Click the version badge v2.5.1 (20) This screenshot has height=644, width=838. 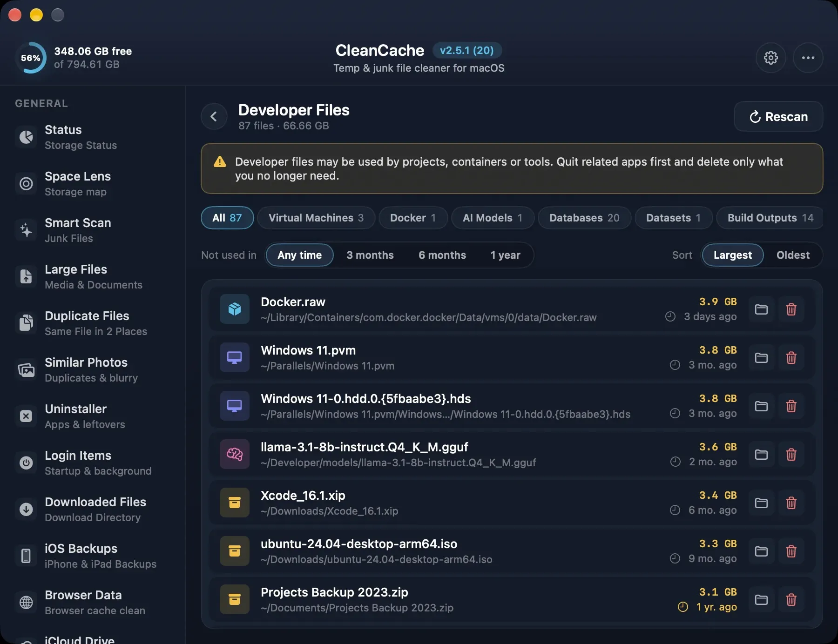(467, 50)
